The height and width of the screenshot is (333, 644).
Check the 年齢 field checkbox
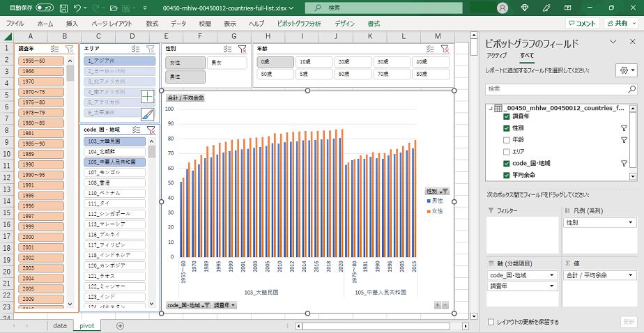point(507,139)
